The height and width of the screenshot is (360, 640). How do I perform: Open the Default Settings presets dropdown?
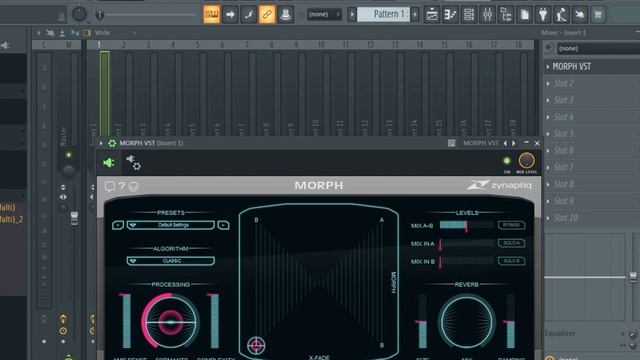click(x=171, y=225)
